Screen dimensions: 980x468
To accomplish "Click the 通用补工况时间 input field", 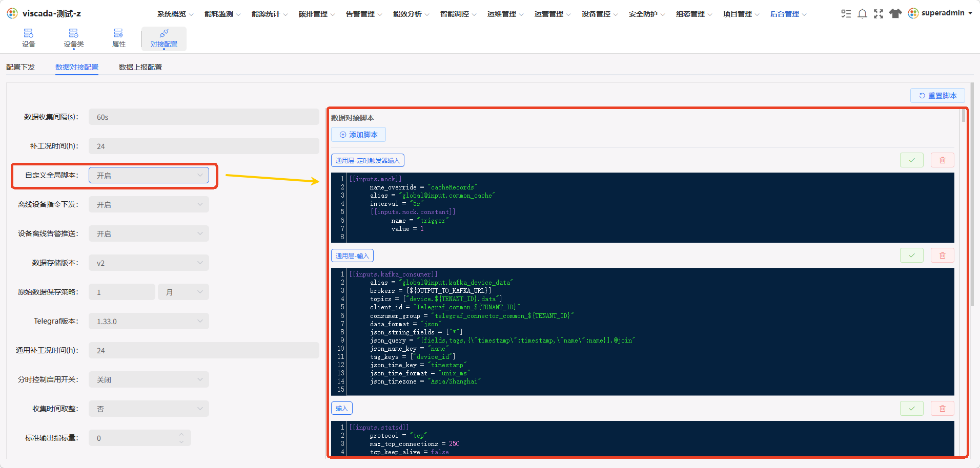I will (x=204, y=350).
